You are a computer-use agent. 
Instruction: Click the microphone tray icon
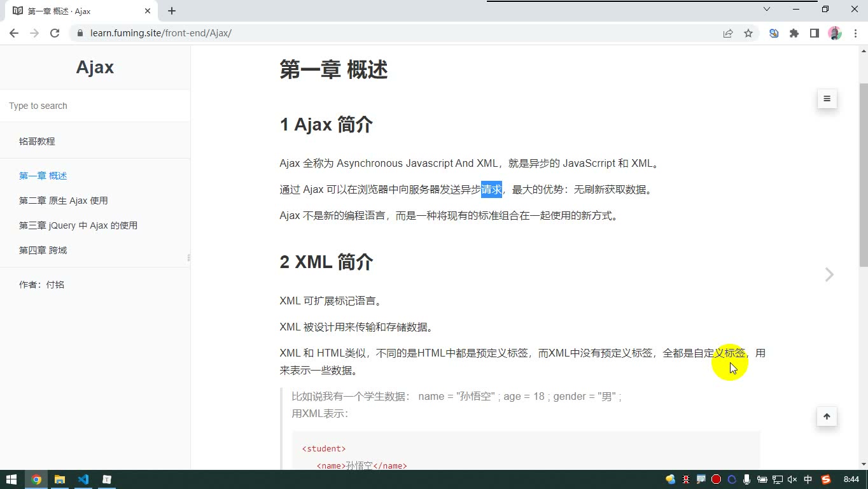(x=746, y=479)
